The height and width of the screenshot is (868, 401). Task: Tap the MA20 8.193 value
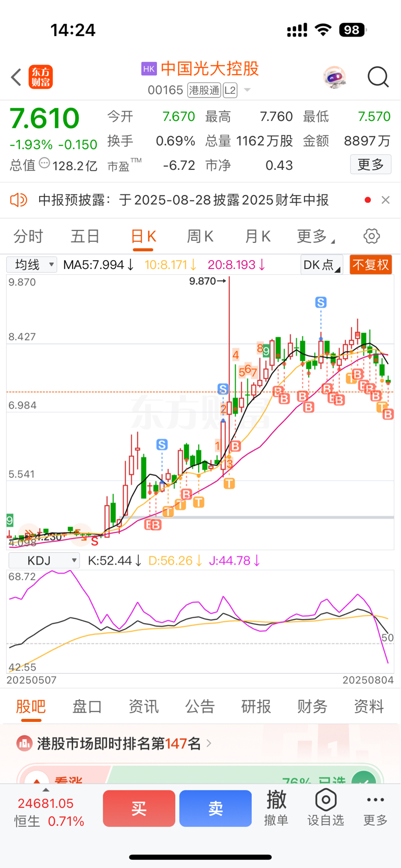tap(236, 265)
